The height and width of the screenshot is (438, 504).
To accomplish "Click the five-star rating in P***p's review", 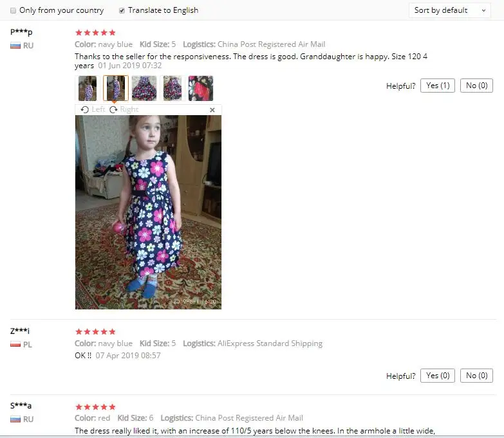I will tap(95, 32).
